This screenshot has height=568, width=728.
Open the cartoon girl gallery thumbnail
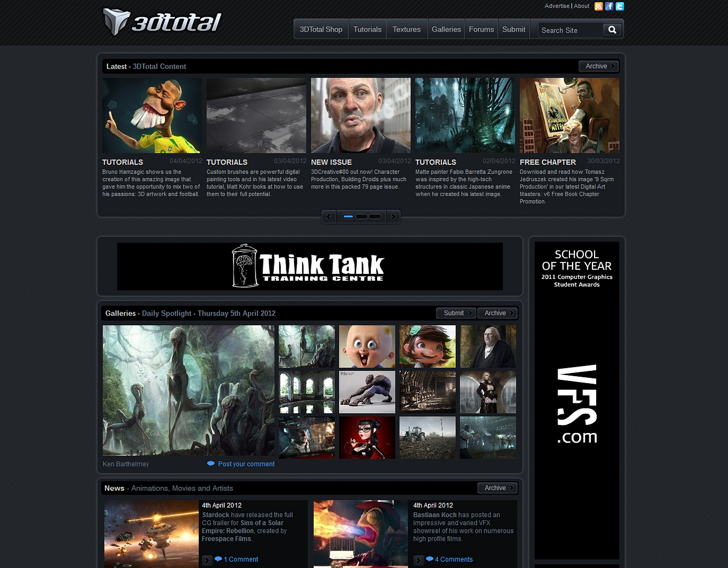point(427,346)
